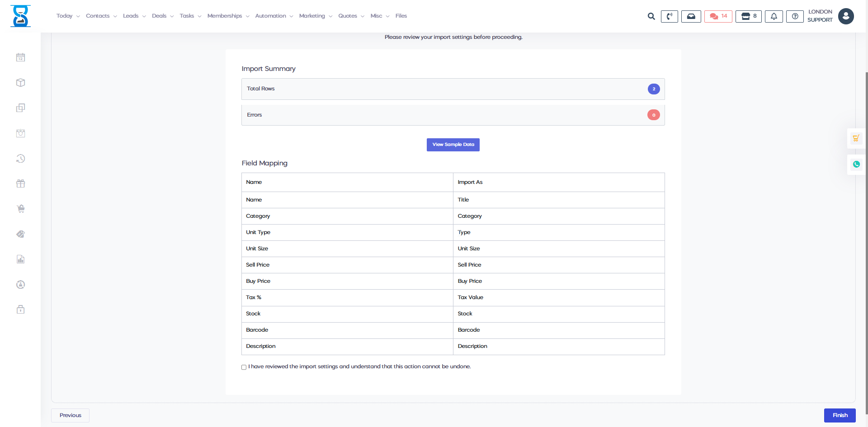The height and width of the screenshot is (427, 868).
Task: Click the gift box sidebar icon
Action: click(x=21, y=183)
